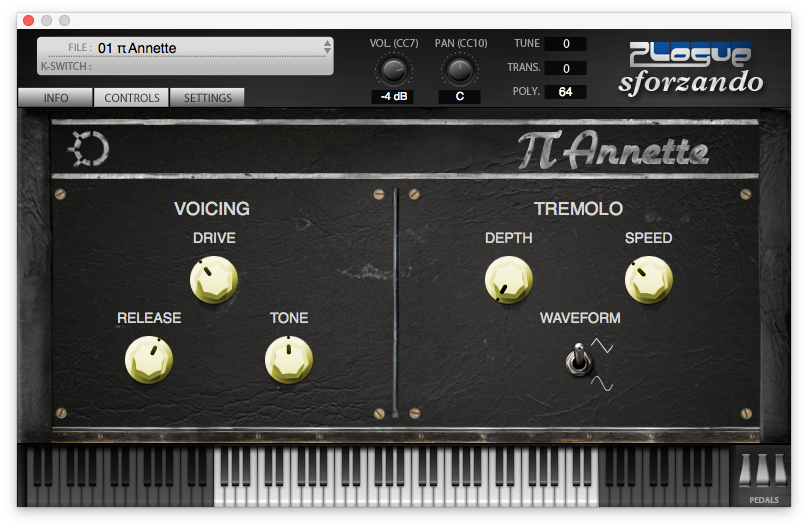Click the VOL (CC7) knob
This screenshot has height=528, width=808.
coord(394,71)
